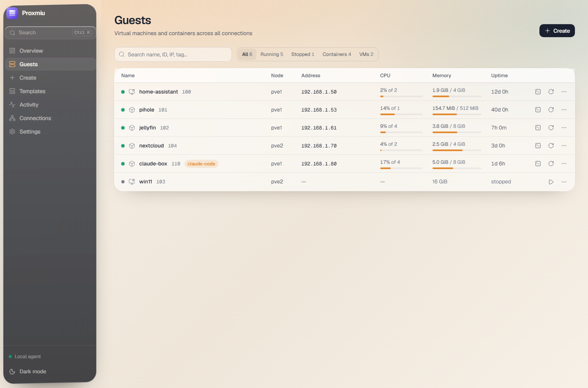Image resolution: width=588 pixels, height=388 pixels.
Task: Open more options for claude-box
Action: pos(564,164)
